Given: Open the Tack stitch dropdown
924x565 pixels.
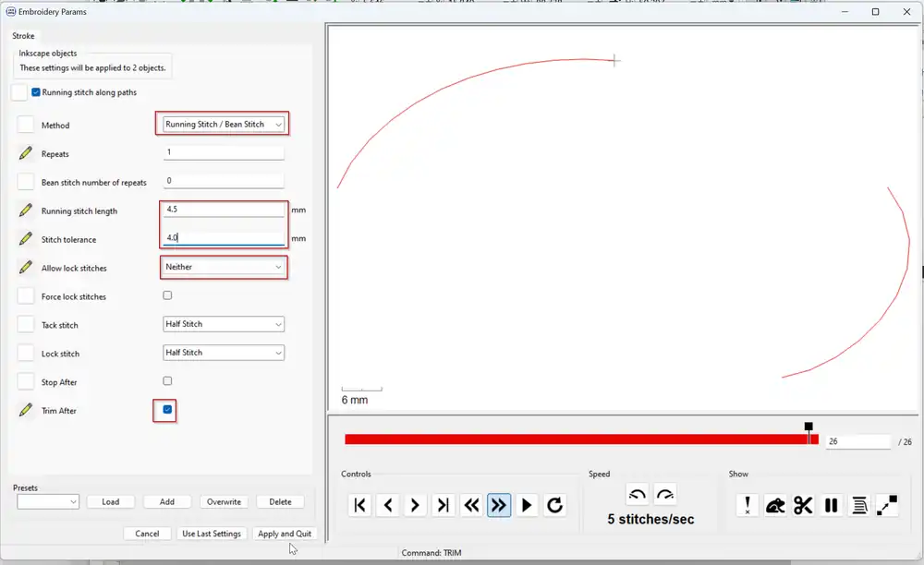Looking at the screenshot, I should (x=224, y=324).
